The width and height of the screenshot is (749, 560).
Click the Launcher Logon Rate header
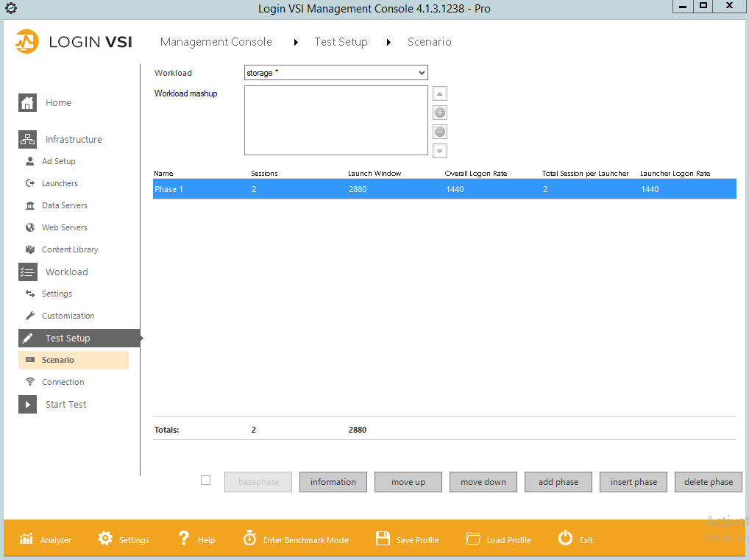[x=675, y=174]
